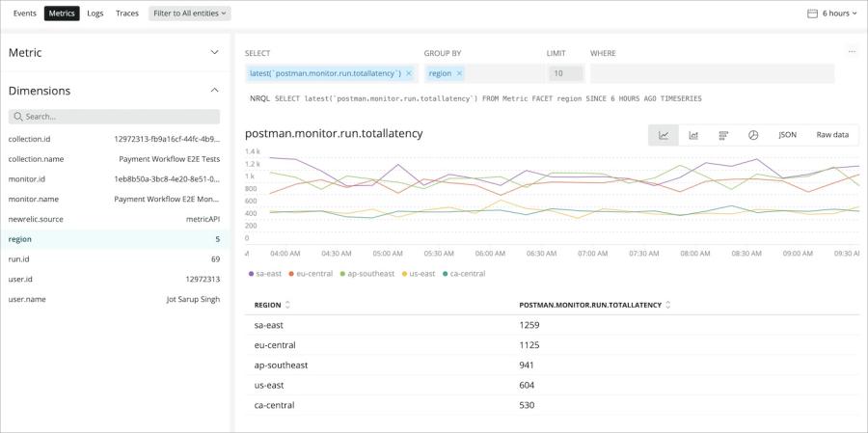The height and width of the screenshot is (433, 868).
Task: Select the user.name dimension
Action: click(x=114, y=299)
